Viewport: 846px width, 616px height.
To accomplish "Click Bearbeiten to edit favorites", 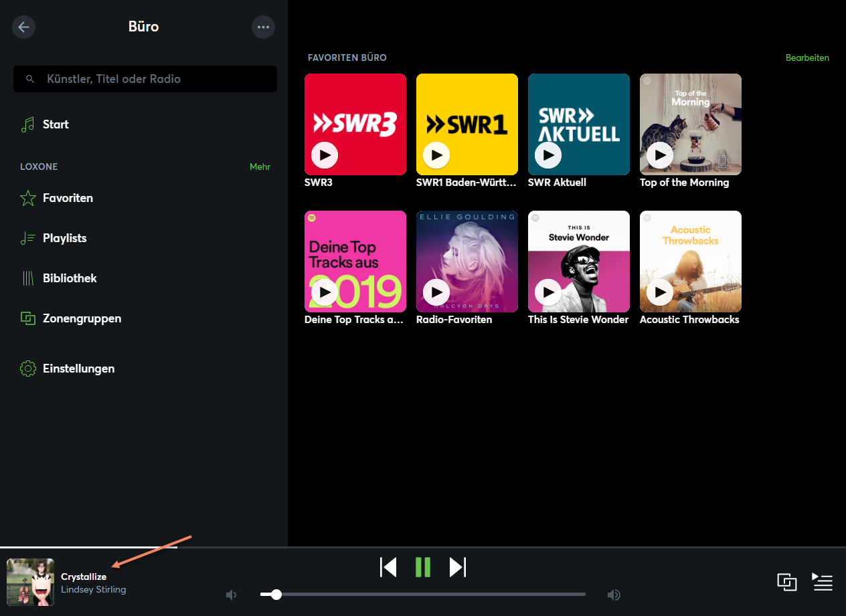I will coord(807,58).
